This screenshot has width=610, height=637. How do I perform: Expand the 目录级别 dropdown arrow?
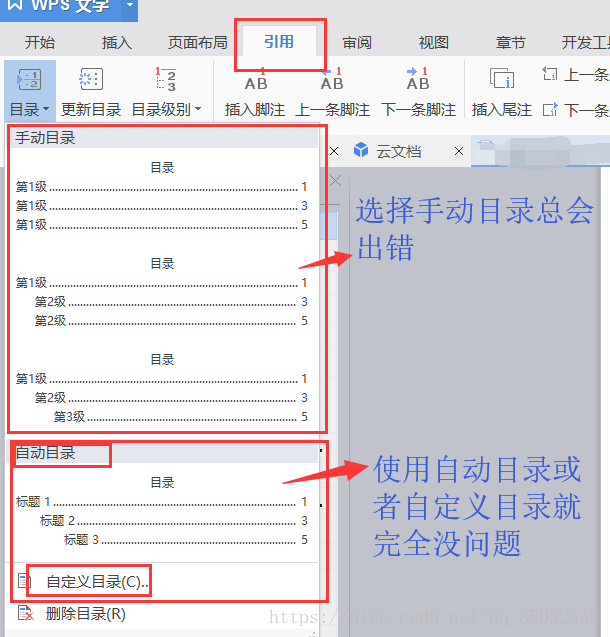coord(198,108)
